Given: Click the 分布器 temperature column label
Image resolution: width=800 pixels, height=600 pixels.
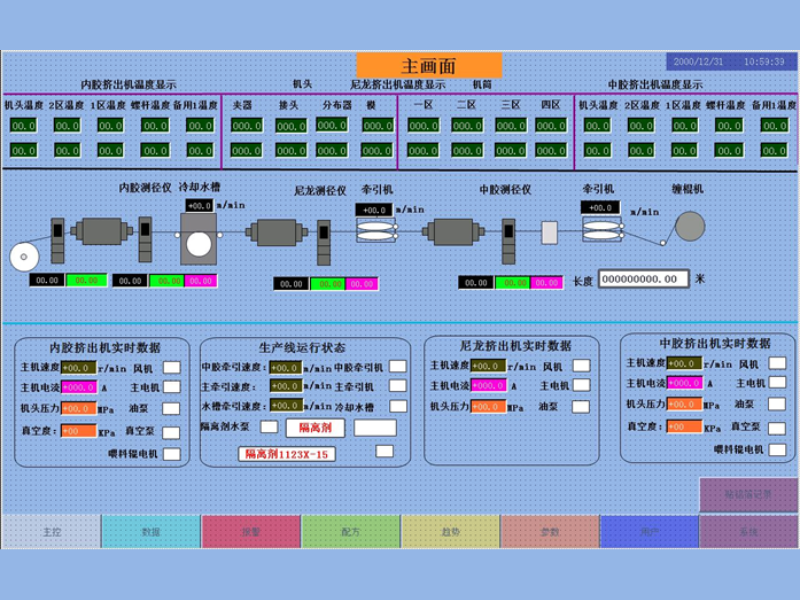Looking at the screenshot, I should [x=337, y=105].
